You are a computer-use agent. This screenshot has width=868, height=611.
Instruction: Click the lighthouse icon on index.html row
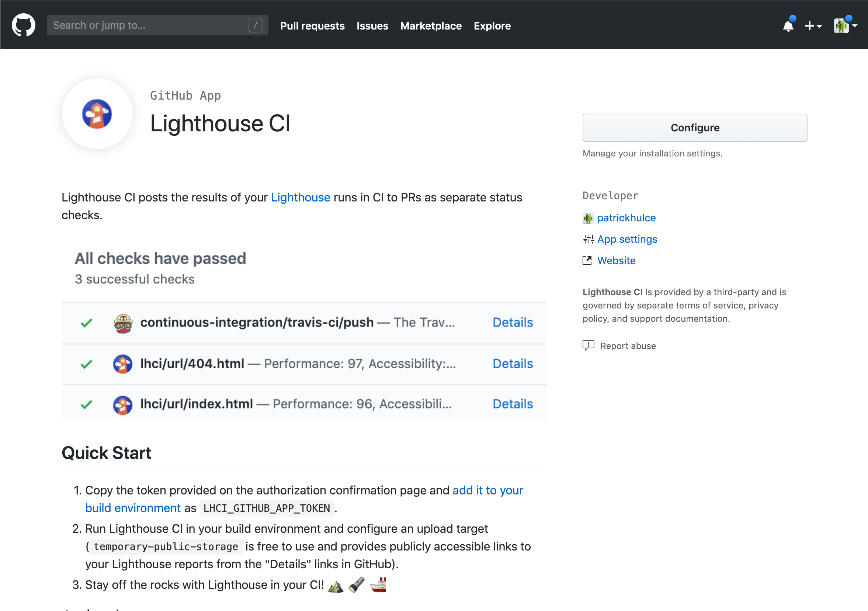point(123,405)
